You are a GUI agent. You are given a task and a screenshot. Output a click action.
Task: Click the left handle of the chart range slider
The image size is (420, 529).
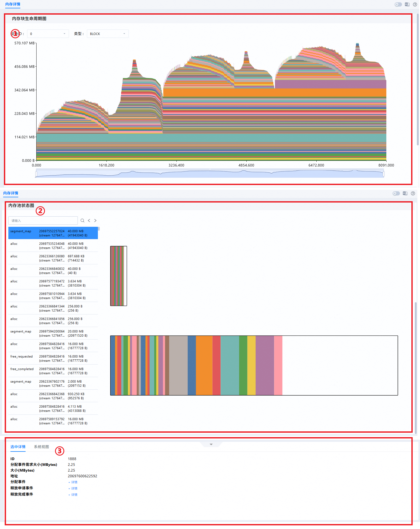(36, 174)
